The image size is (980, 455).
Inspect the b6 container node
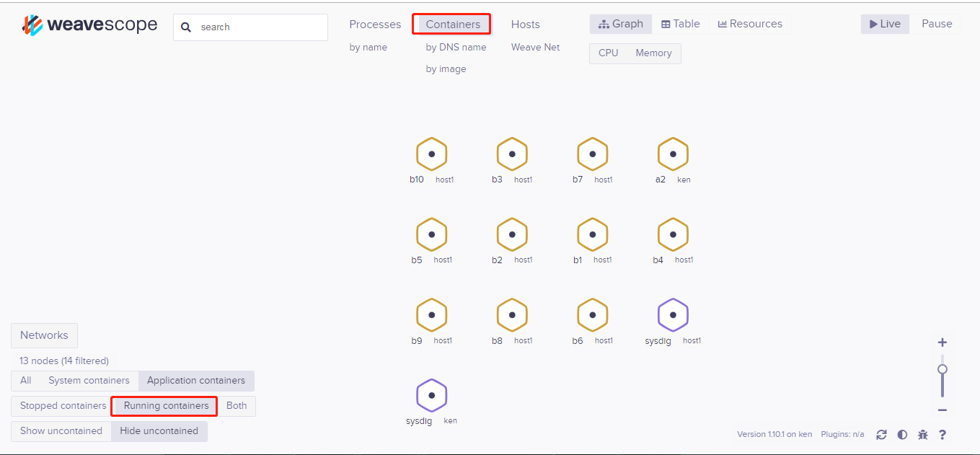point(593,314)
